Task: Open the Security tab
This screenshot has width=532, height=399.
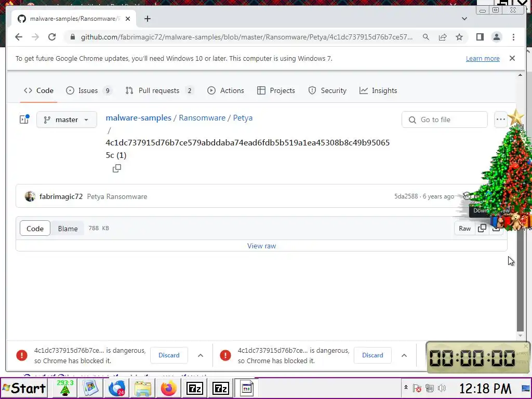Action: (327, 90)
